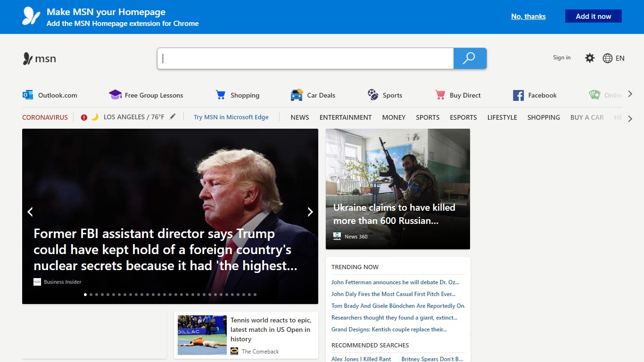The width and height of the screenshot is (644, 362).
Task: Open Alex Jones I Killed Rant search
Action: [361, 359]
